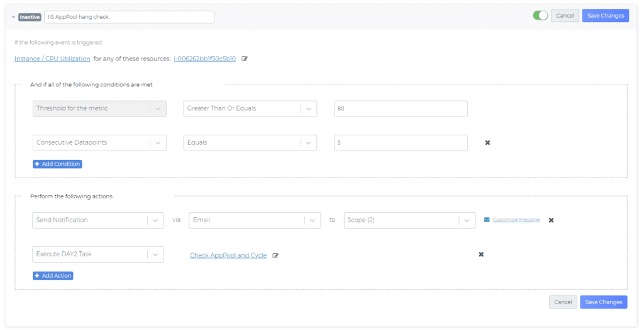Click the Add Condition button
This screenshot has width=644, height=330.
57,164
